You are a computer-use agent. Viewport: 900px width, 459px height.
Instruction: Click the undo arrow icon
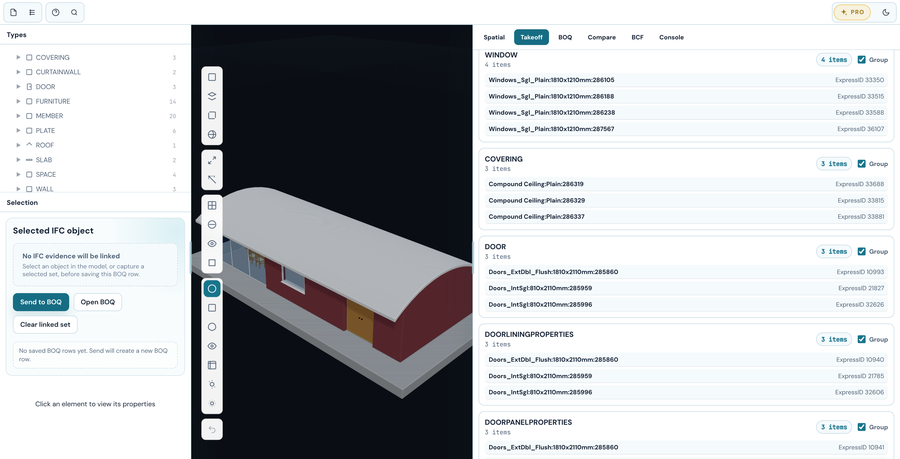tap(212, 429)
